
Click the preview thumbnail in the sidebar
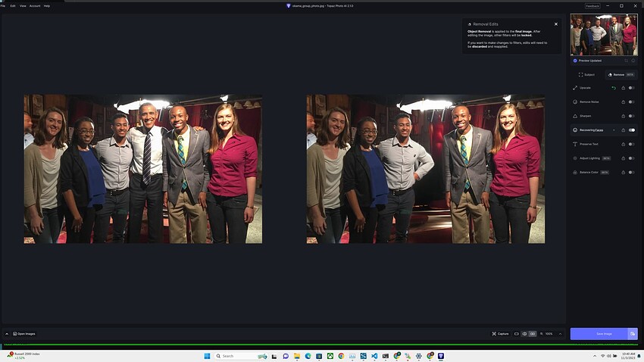[x=603, y=34]
